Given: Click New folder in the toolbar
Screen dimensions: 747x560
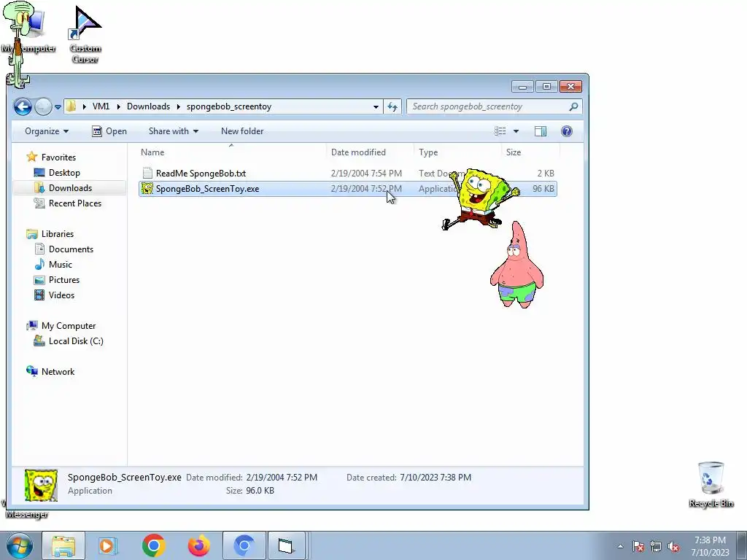Looking at the screenshot, I should coord(242,131).
